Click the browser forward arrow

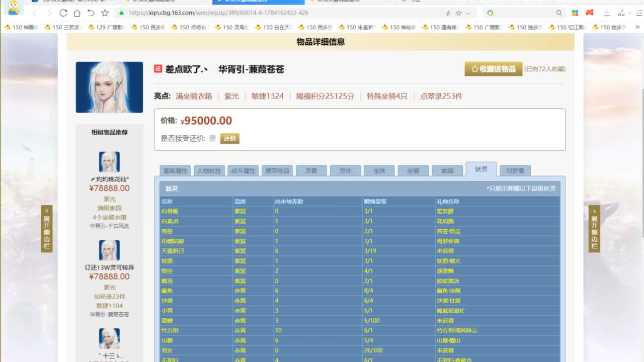tap(49, 13)
